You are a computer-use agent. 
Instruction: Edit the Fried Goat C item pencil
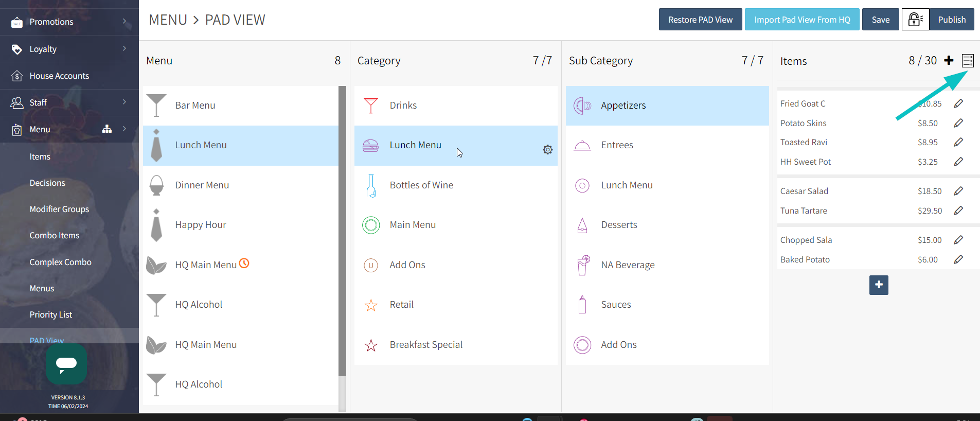coord(958,103)
